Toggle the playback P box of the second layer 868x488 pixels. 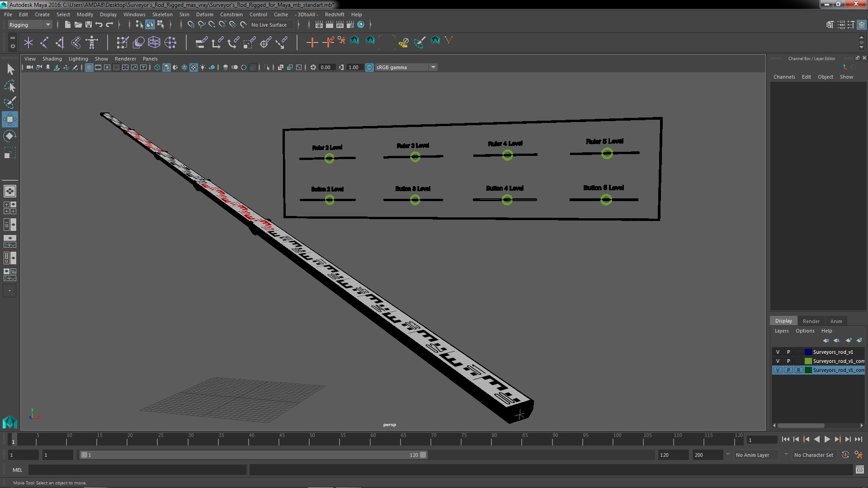tap(788, 361)
